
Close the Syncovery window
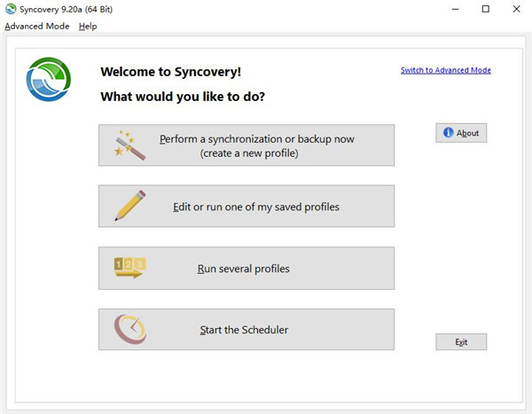(518, 9)
